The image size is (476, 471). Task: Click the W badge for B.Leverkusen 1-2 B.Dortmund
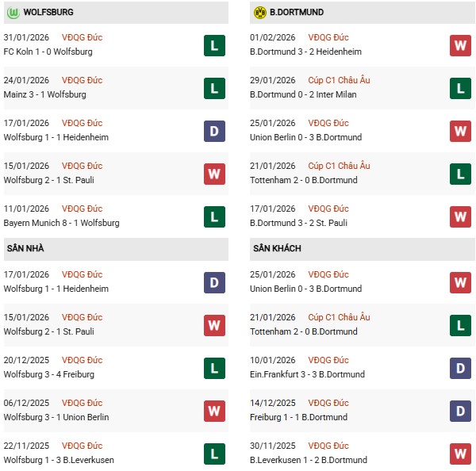[461, 454]
